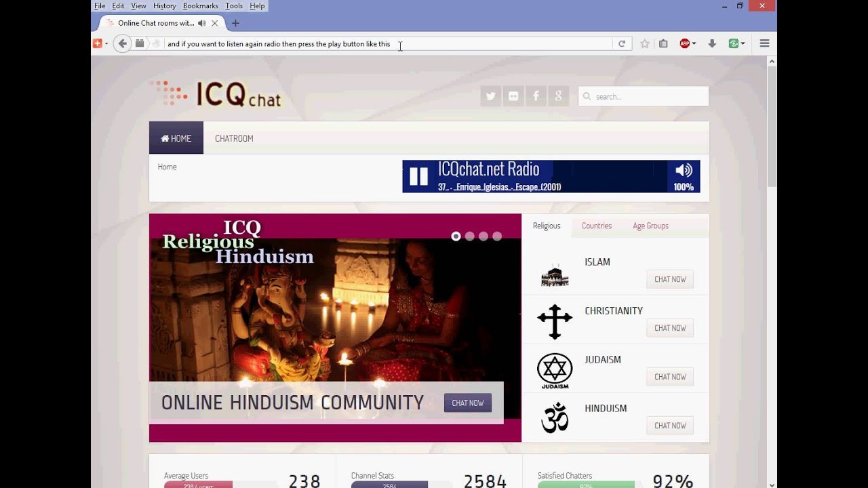Switch to the Age Groups tab
The width and height of the screenshot is (868, 488).
pos(650,226)
